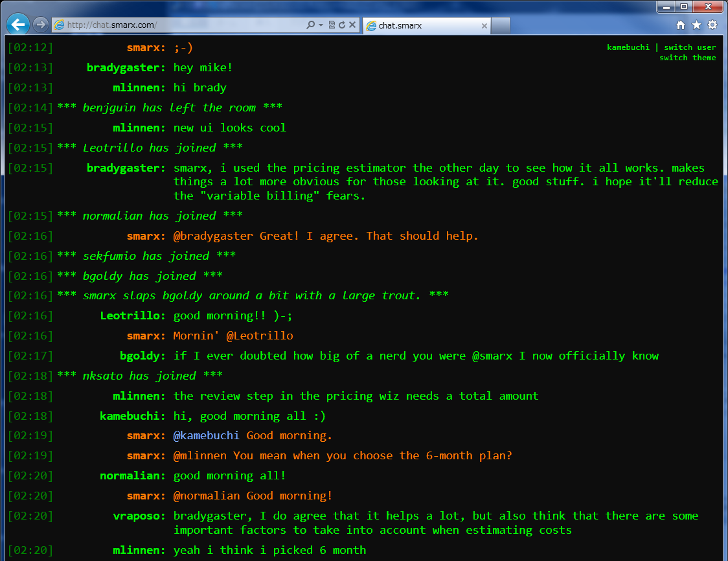Click the kamebuchi username at top right
The image size is (728, 561).
point(628,47)
